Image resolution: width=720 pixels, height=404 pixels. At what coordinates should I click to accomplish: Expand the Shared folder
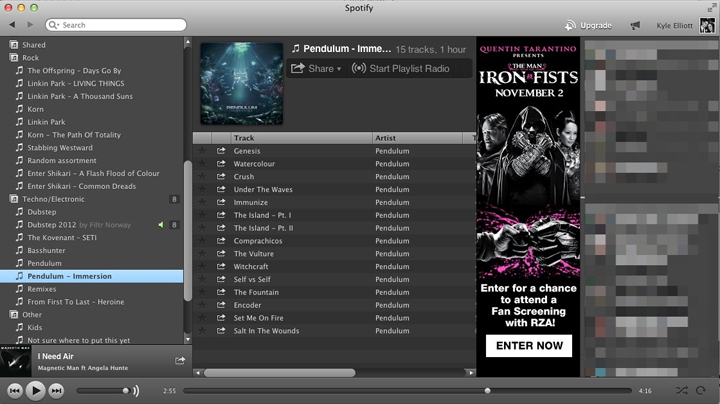(x=14, y=45)
